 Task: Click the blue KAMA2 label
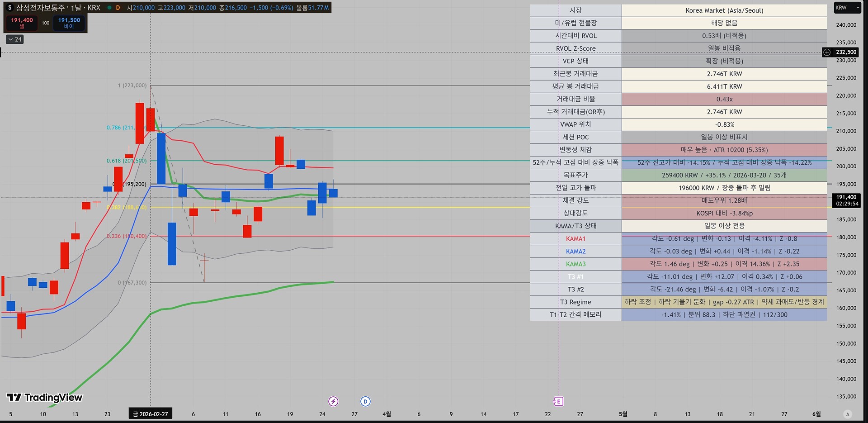point(576,251)
